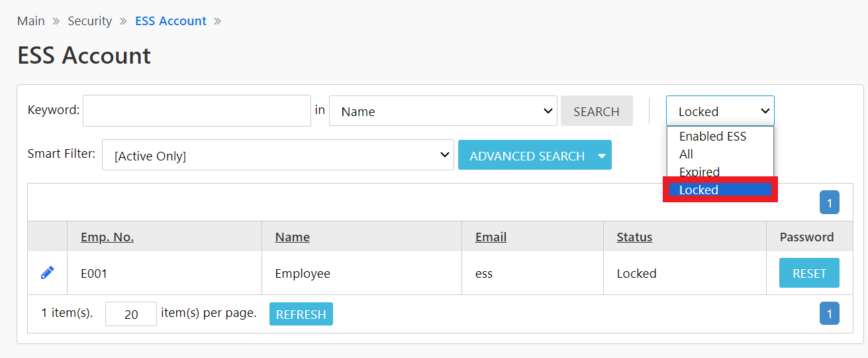Sort table by Name column header

pyautogui.click(x=292, y=237)
